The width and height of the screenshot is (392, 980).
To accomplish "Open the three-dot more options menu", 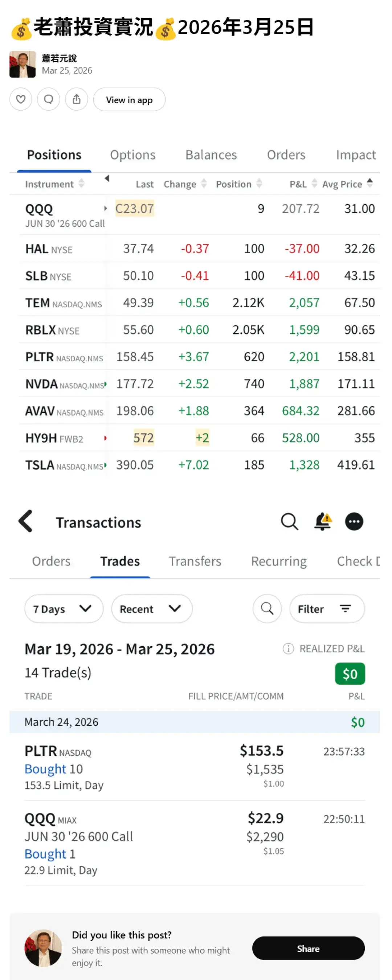I will click(354, 522).
